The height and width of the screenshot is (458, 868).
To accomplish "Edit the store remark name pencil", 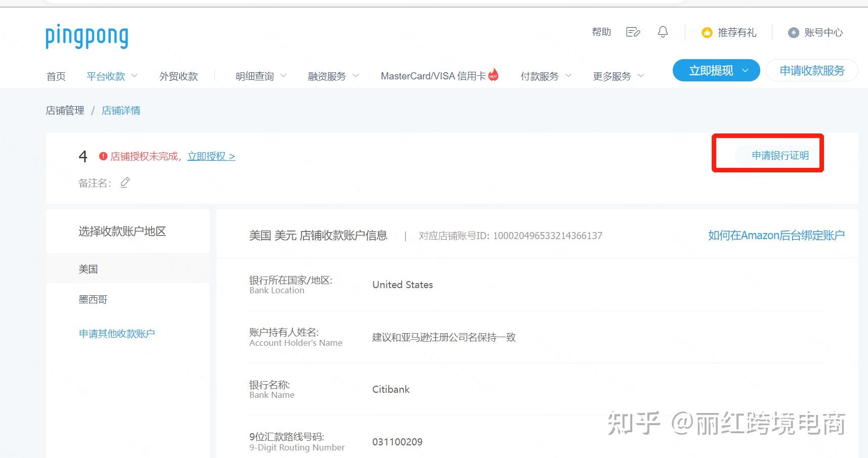I will pos(125,182).
